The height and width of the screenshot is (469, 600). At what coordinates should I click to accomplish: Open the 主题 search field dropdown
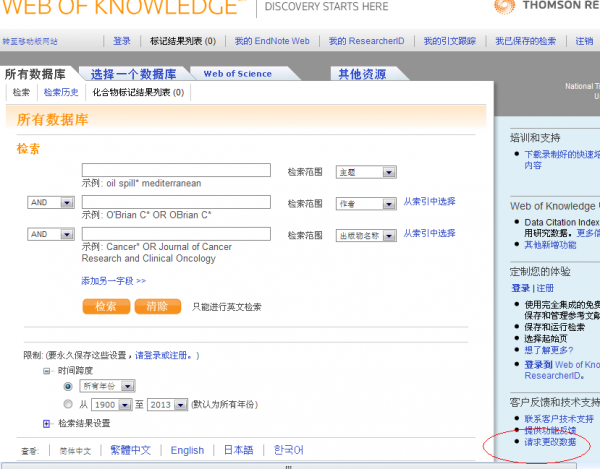pyautogui.click(x=366, y=172)
